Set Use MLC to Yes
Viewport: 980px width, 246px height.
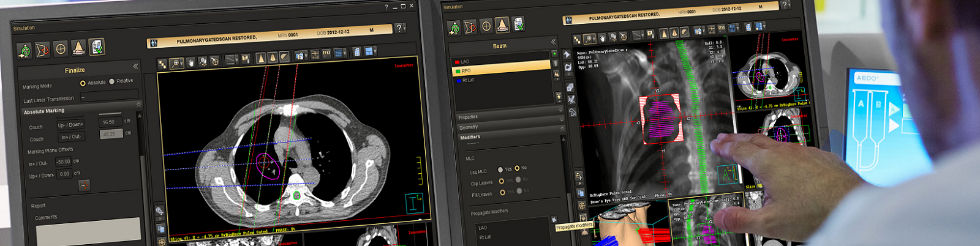(500, 170)
